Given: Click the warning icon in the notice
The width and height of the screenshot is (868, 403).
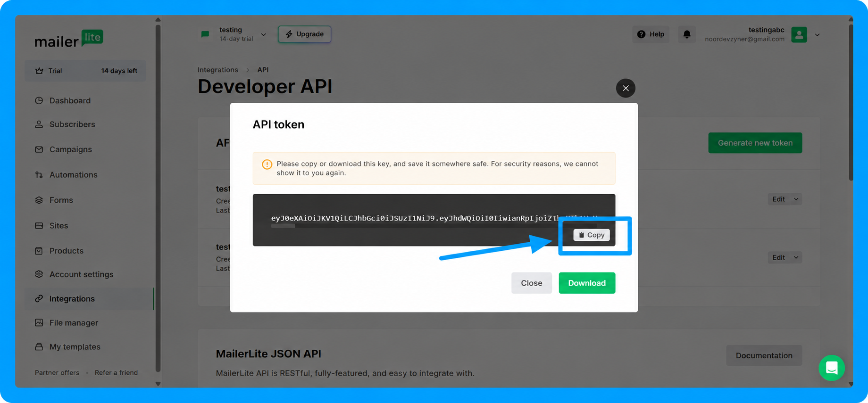Looking at the screenshot, I should pyautogui.click(x=267, y=164).
